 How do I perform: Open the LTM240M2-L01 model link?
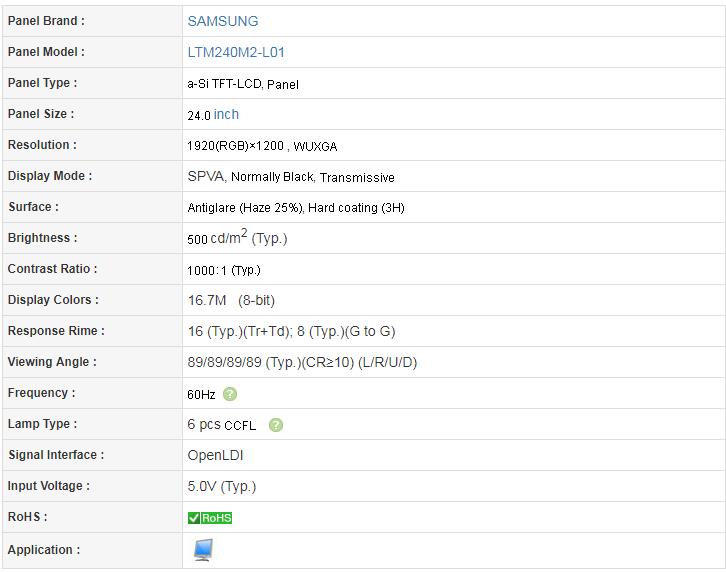[236, 52]
